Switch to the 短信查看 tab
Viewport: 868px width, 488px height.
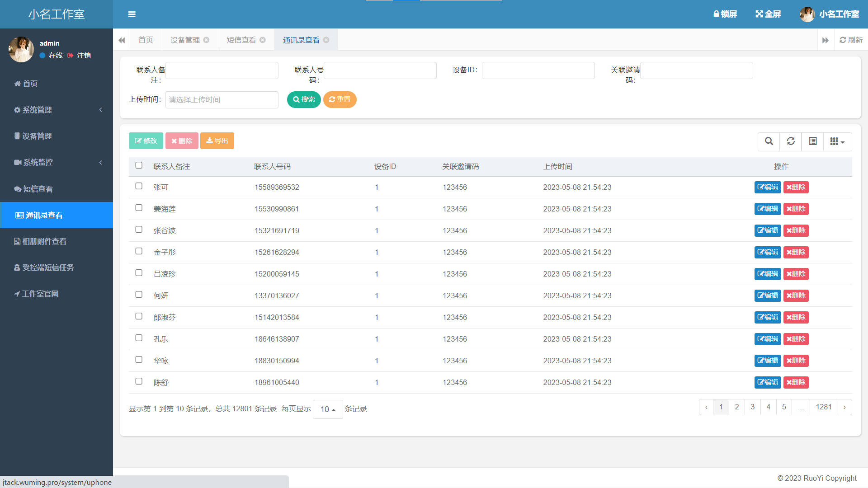pyautogui.click(x=241, y=40)
